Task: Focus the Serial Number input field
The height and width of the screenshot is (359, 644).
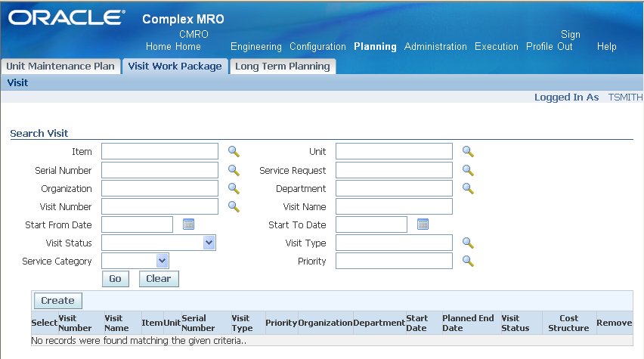Action: click(x=159, y=170)
